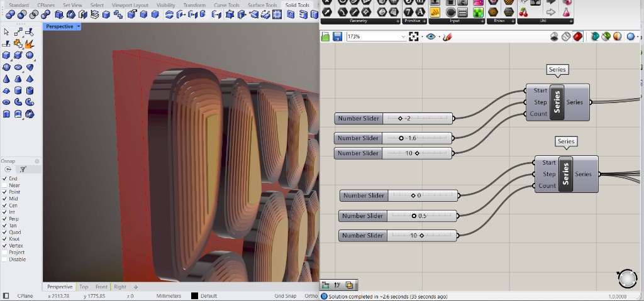Toggle the Point osnap checkbox

pyautogui.click(x=4, y=192)
